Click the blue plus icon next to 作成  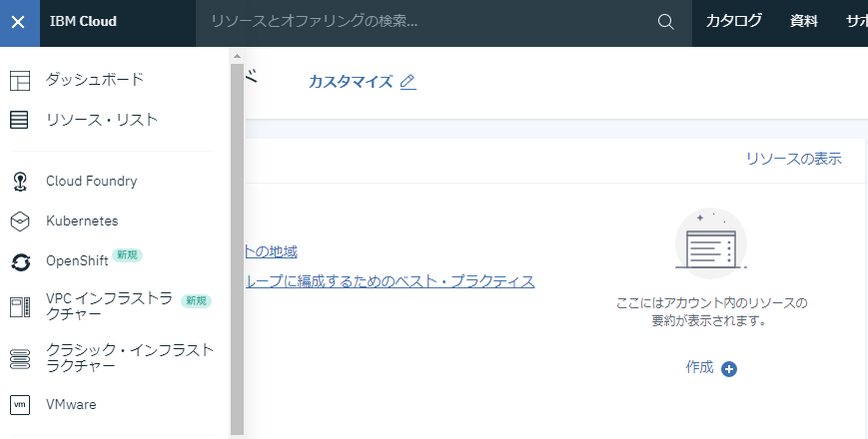(729, 369)
